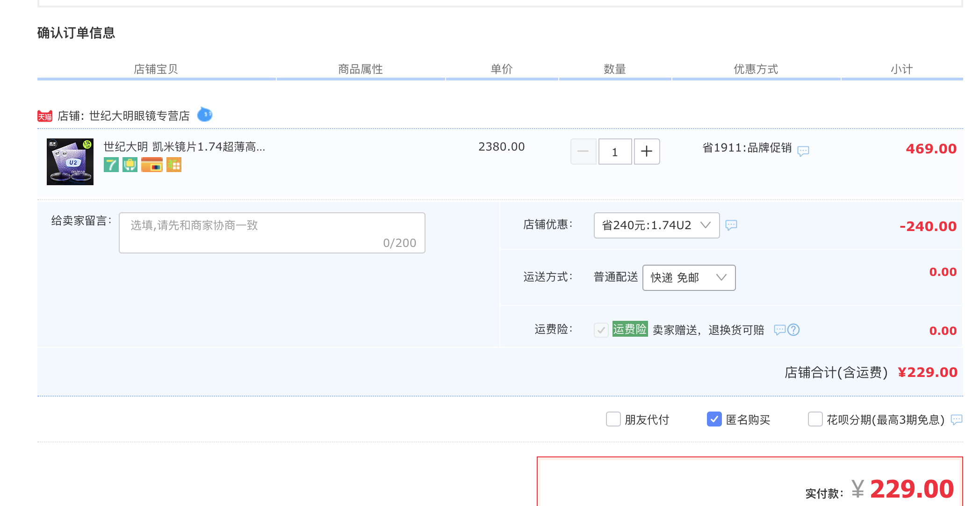The height and width of the screenshot is (506, 980).
Task: Open the comment bubble beside the 店铺优惠 dropdown
Action: pos(731,225)
